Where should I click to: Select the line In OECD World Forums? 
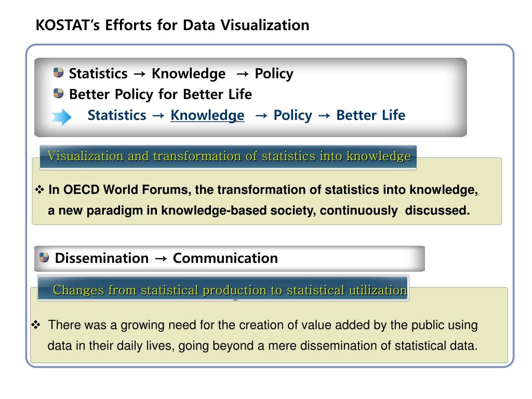[263, 190]
